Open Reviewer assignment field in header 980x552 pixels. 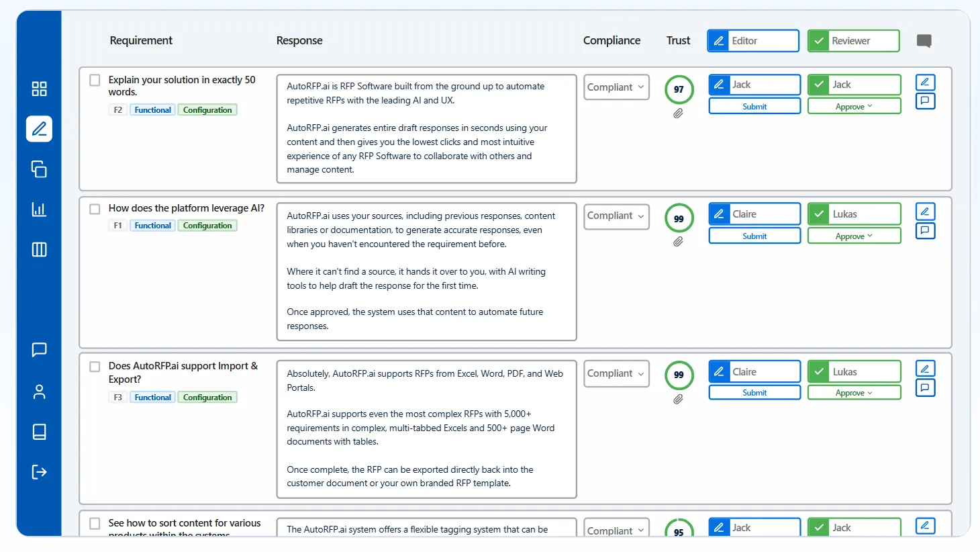pos(854,41)
